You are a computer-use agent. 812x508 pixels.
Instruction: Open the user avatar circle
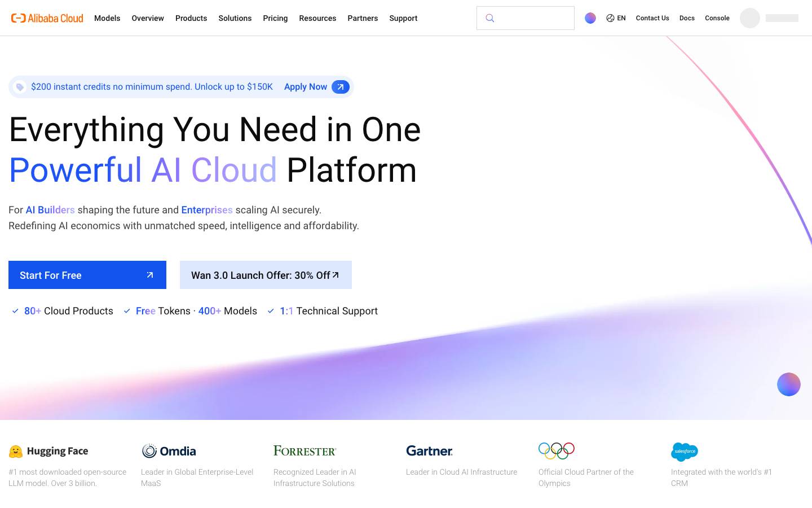click(750, 18)
